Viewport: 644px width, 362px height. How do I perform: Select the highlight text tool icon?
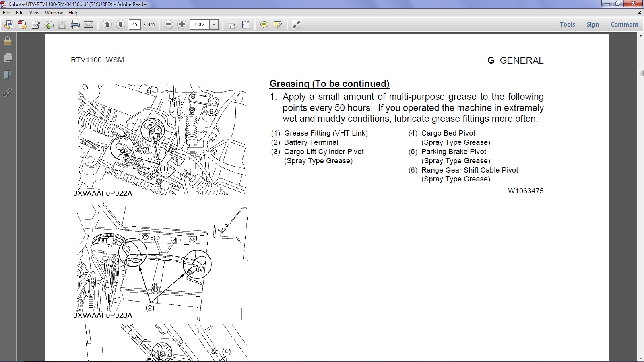[277, 25]
